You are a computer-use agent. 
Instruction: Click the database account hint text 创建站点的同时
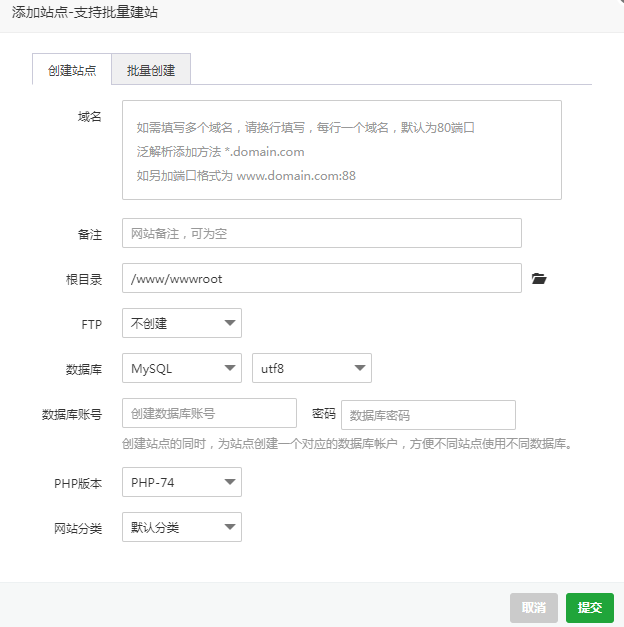[348, 443]
